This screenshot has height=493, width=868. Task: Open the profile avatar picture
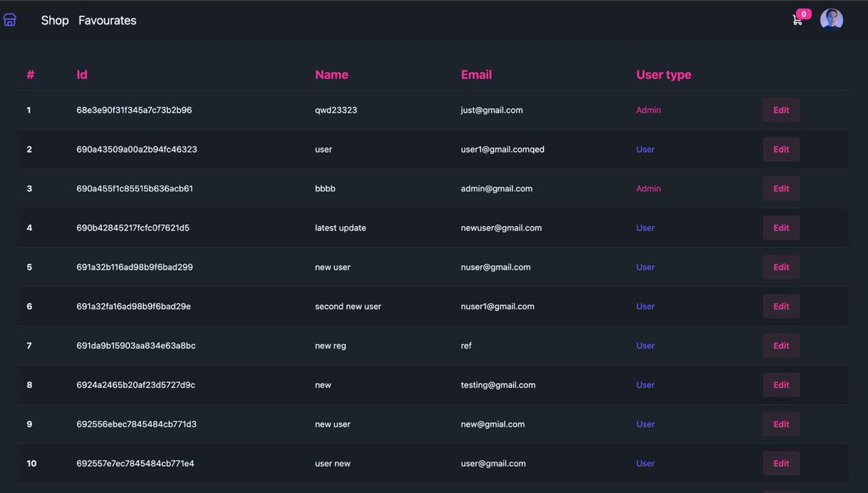point(831,19)
